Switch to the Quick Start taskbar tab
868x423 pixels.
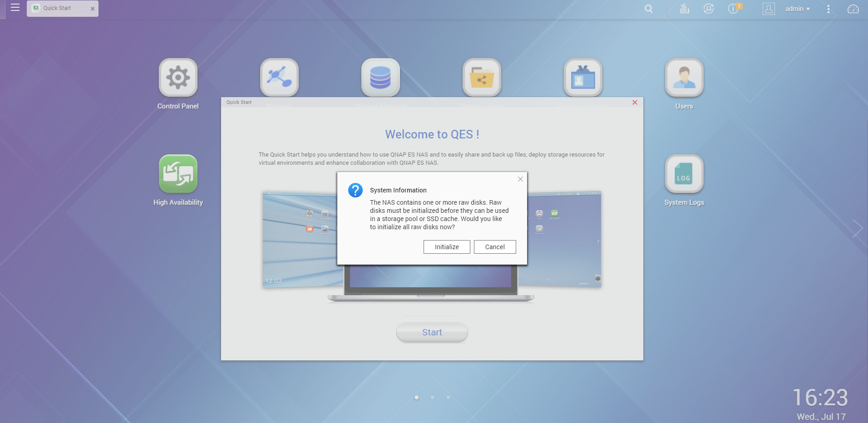click(57, 8)
